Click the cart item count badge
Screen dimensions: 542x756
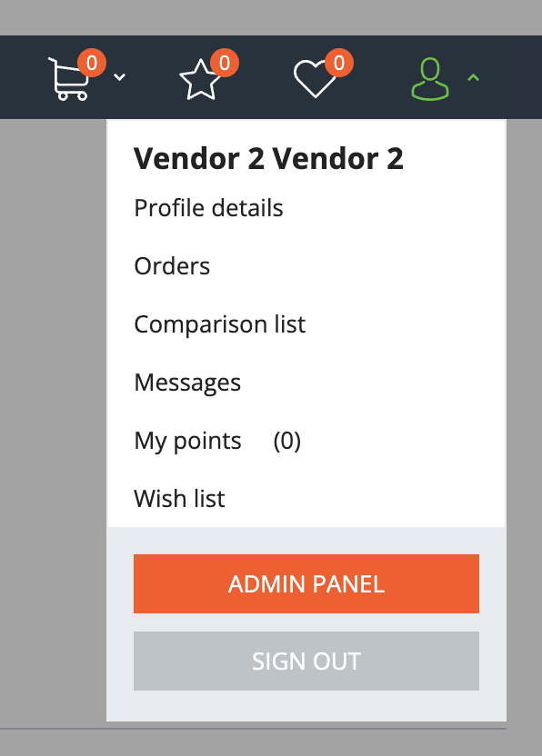tap(92, 63)
